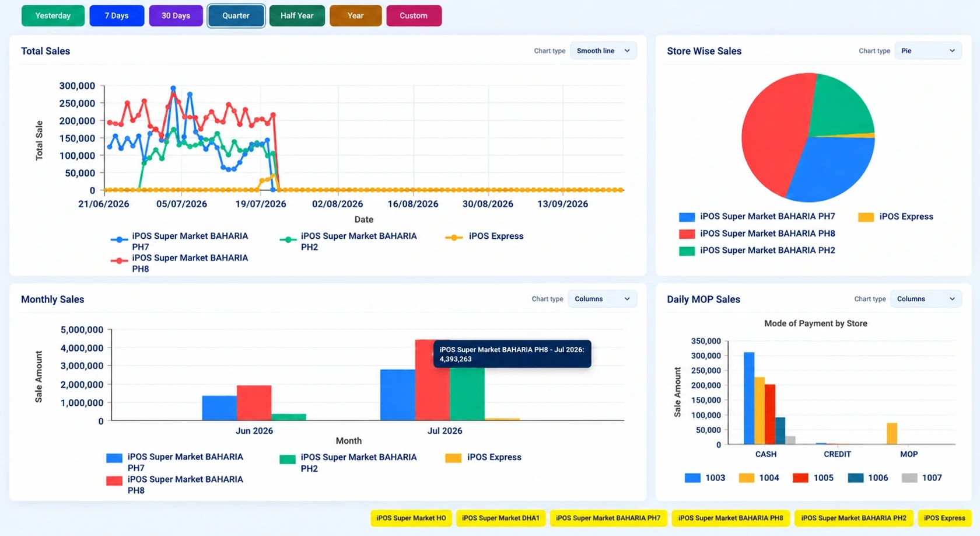Open the Custom date range
This screenshot has width=980, height=536.
coord(414,16)
